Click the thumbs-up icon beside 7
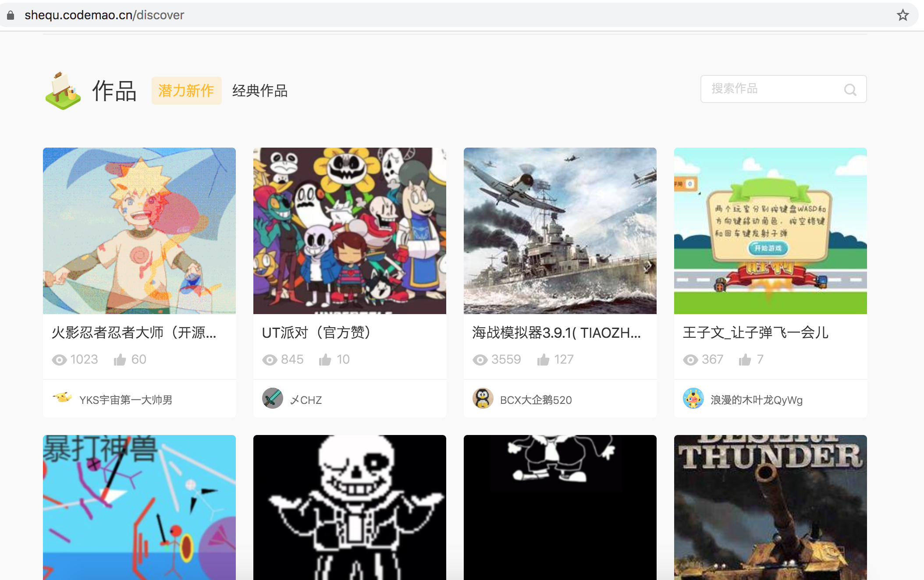Viewport: 924px width, 580px height. 745,360
